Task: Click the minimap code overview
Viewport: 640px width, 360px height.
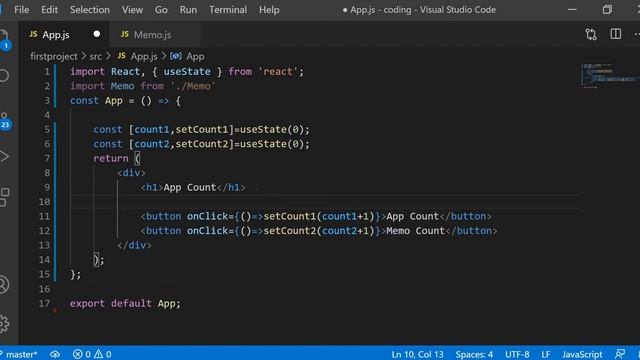Action: tap(610, 76)
